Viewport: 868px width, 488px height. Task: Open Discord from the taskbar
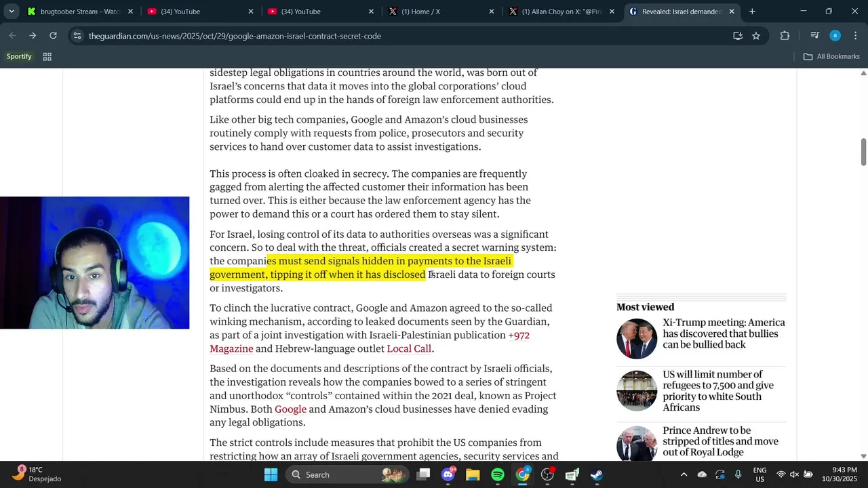tap(448, 474)
